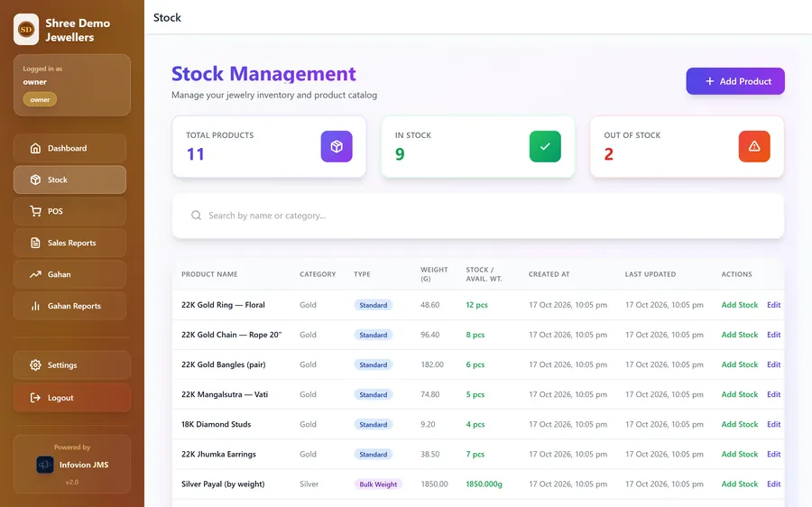
Task: Click the Sales Reports document icon
Action: [x=35, y=243]
